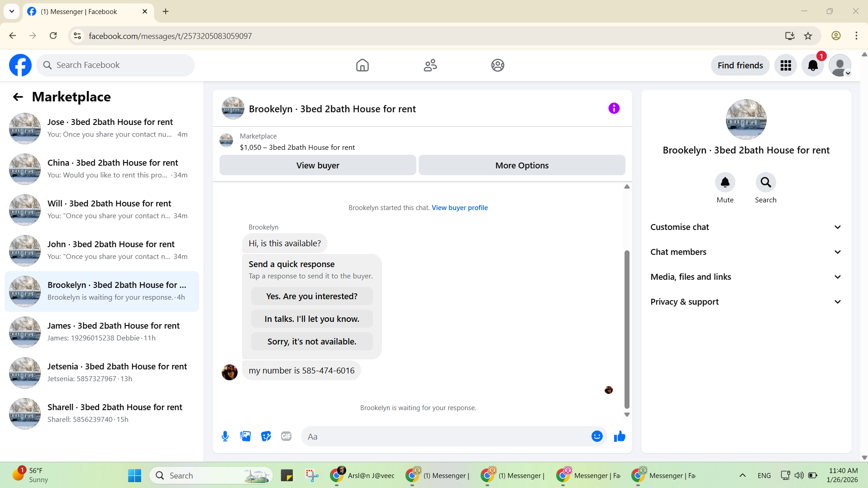868x488 pixels.
Task: Open the Friends icon in top navigation
Action: (430, 65)
